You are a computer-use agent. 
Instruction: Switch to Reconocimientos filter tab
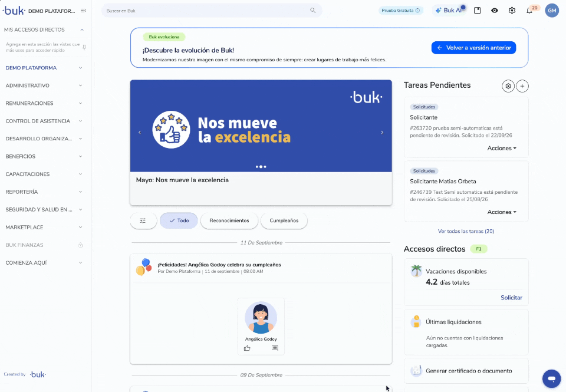click(229, 220)
